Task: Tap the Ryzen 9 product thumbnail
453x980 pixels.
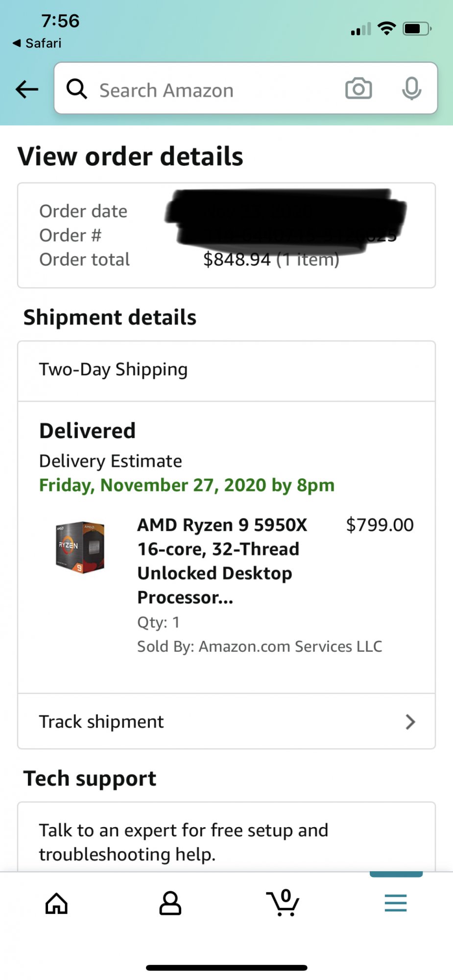Action: click(80, 547)
